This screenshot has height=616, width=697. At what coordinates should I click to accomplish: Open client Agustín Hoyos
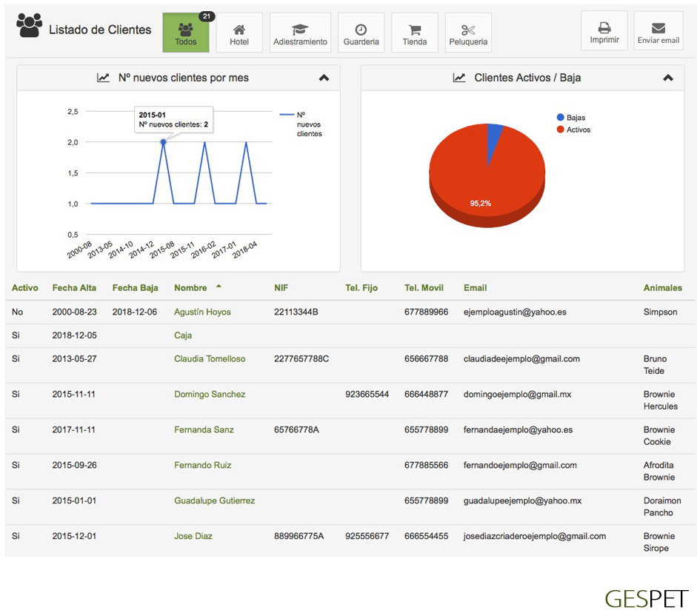click(202, 312)
